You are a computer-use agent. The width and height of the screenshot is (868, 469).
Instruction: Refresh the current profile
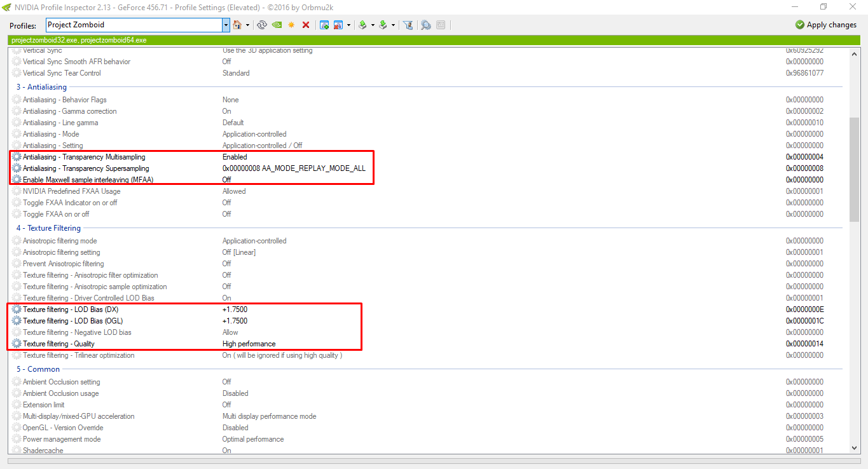261,25
